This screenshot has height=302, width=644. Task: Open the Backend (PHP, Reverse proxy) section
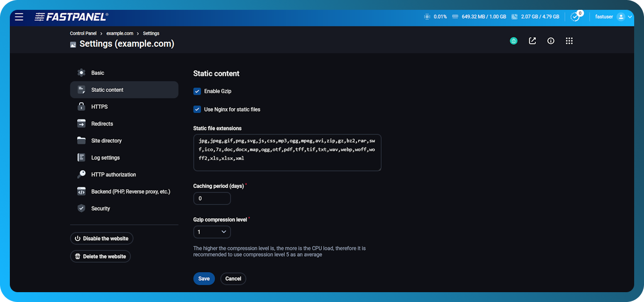(x=130, y=191)
